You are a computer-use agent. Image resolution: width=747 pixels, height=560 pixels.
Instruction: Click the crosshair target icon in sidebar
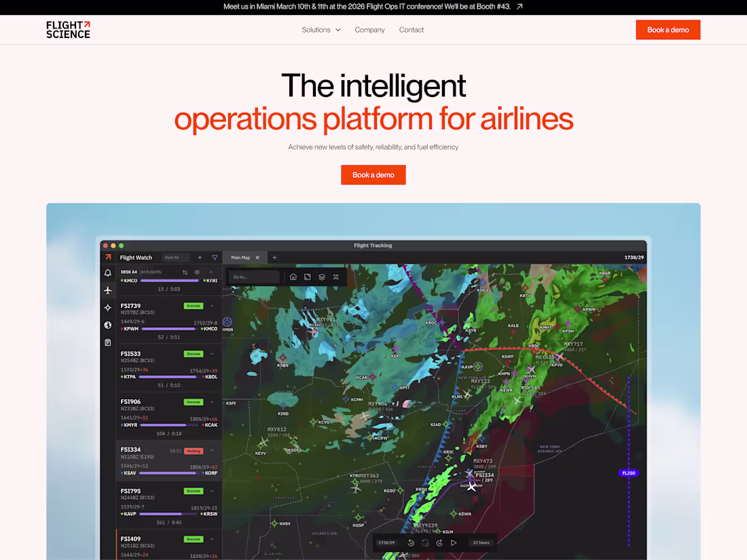pyautogui.click(x=108, y=307)
